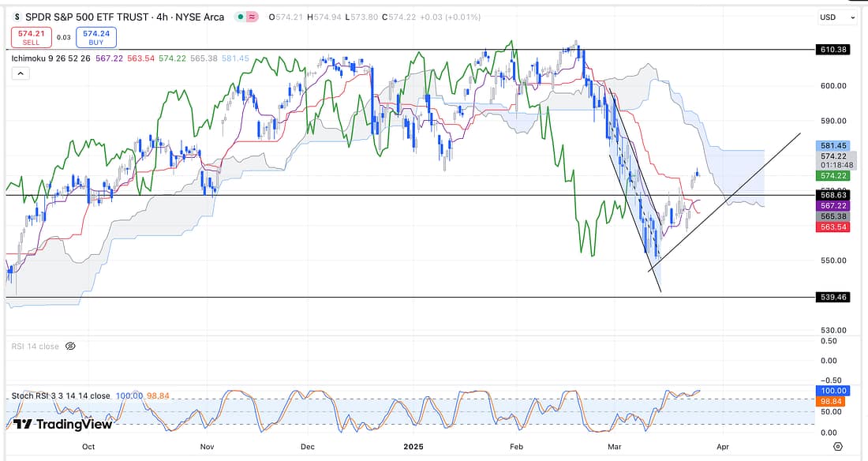The width and height of the screenshot is (868, 461).
Task: Click the SPDR symbol logo icon
Action: pyautogui.click(x=17, y=17)
